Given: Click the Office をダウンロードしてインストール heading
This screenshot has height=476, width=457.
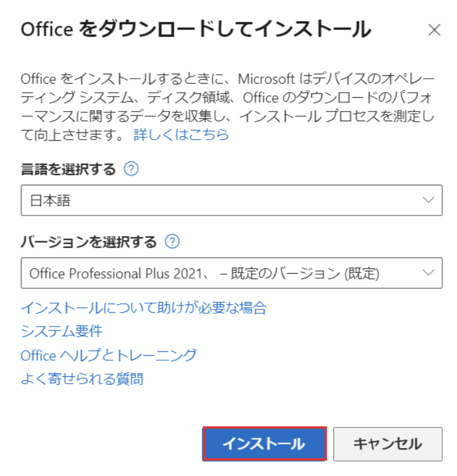Looking at the screenshot, I should tap(196, 30).
